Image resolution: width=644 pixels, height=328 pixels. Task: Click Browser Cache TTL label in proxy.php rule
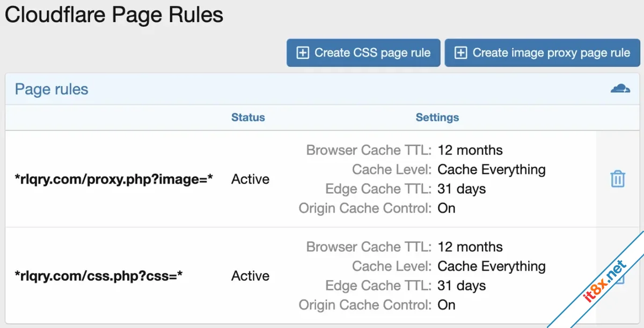(x=369, y=150)
